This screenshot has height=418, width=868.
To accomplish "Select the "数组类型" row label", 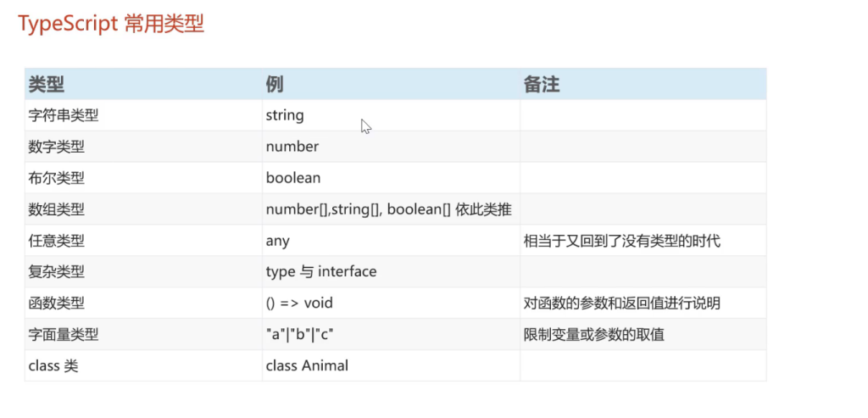I will pos(57,209).
